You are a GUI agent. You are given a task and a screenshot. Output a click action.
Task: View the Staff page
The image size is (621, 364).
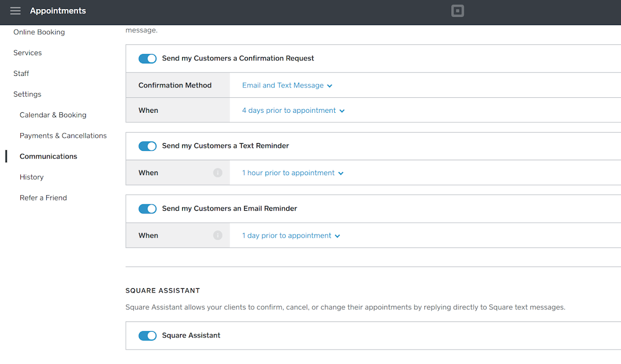pyautogui.click(x=21, y=73)
